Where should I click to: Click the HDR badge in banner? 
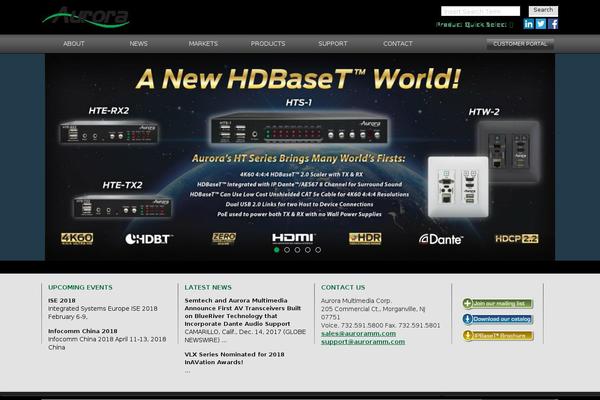(x=365, y=238)
